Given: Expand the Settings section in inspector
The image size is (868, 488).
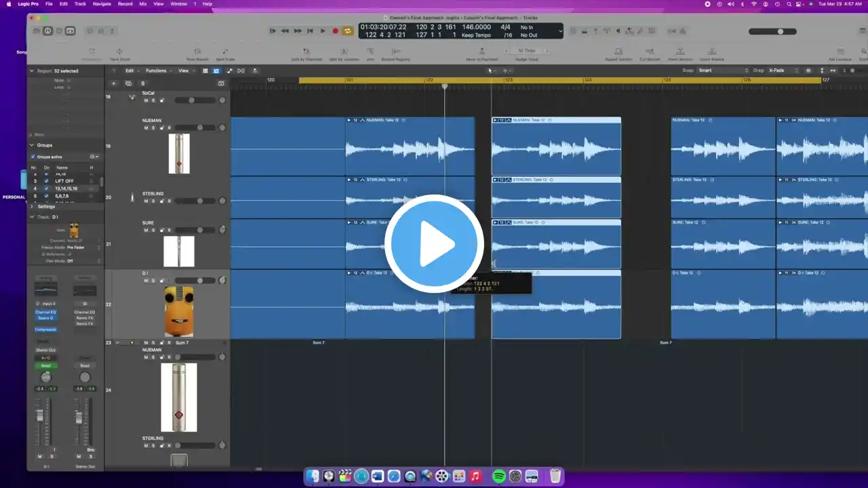Looking at the screenshot, I should tap(31, 206).
